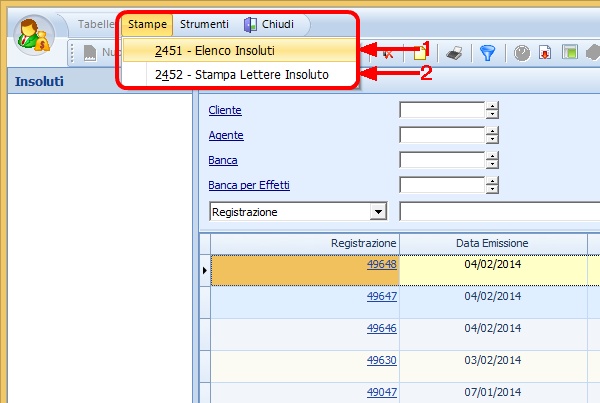600x403 pixels.
Task: Click the application user logo button
Action: click(x=36, y=37)
